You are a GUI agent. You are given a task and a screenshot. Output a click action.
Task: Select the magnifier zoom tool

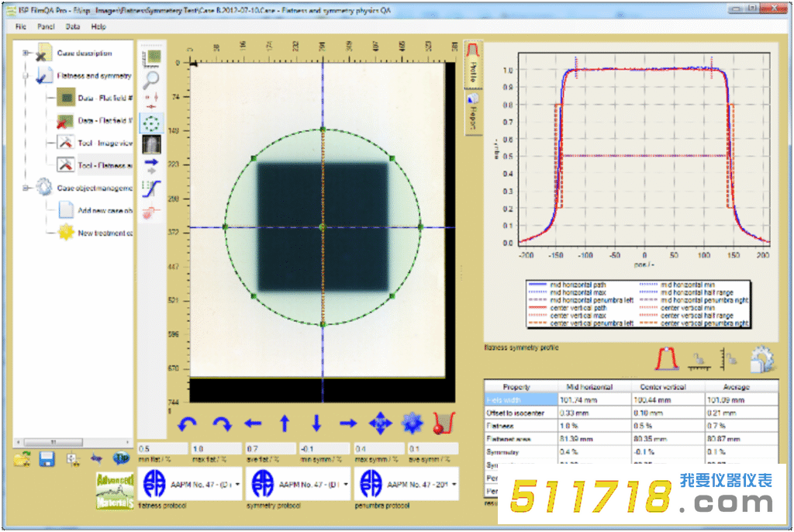[x=151, y=78]
